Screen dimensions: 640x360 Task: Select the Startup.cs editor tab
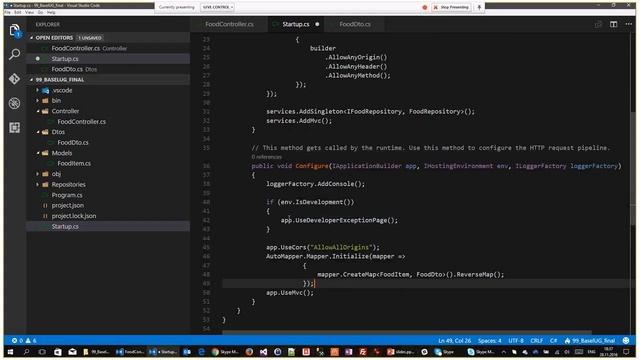[x=296, y=24]
